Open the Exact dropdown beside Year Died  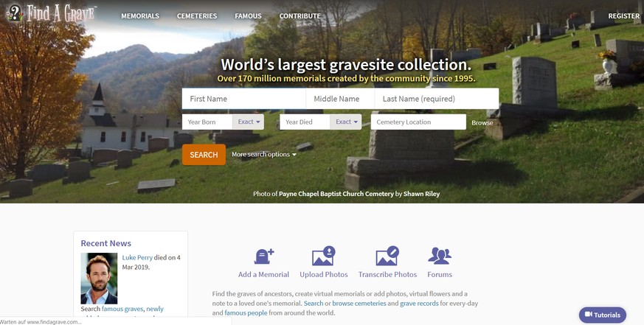coord(346,122)
